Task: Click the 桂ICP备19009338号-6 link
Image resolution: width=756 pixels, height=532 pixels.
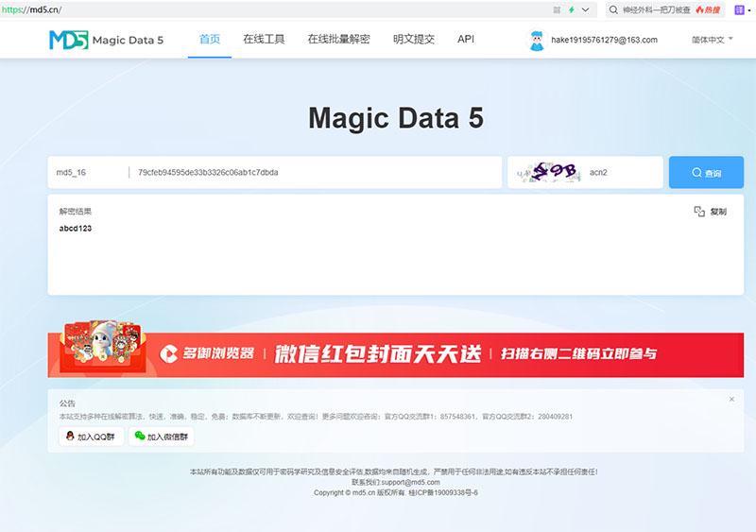Action: coord(443,493)
